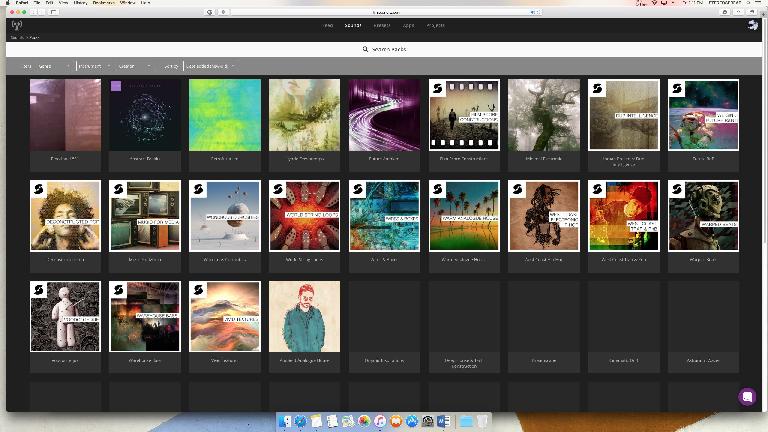Open iTunes from the dock
Viewport: 768px width, 432px height.
coord(380,421)
